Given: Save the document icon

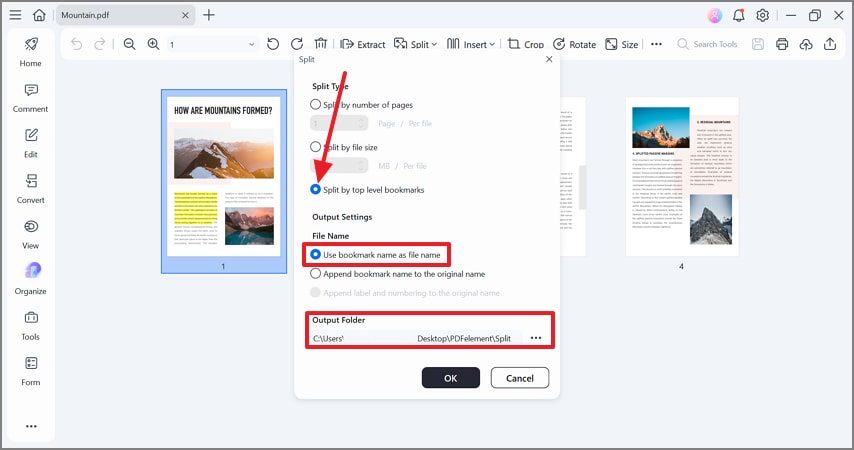Looking at the screenshot, I should pos(758,44).
